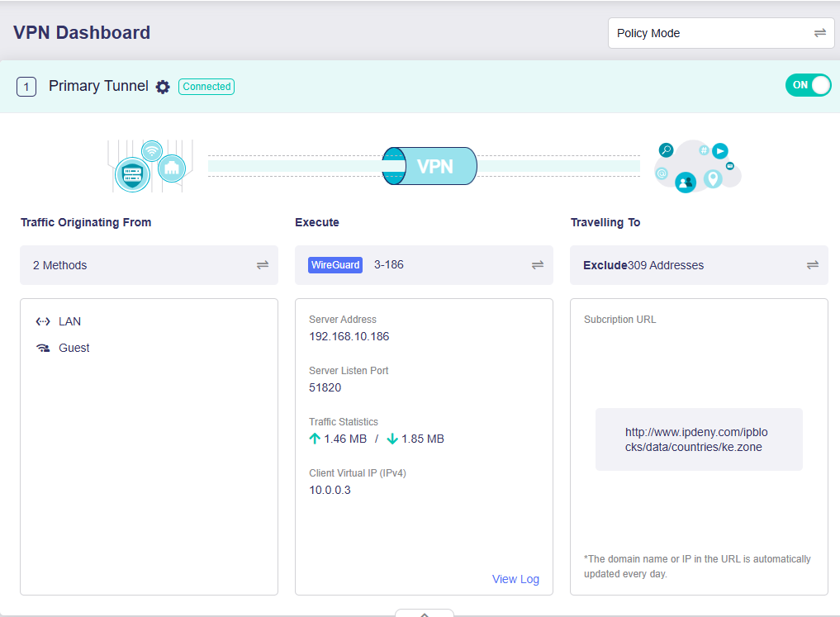The height and width of the screenshot is (617, 840).
Task: Open the Exclude 309 Addresses selector
Action: [699, 265]
